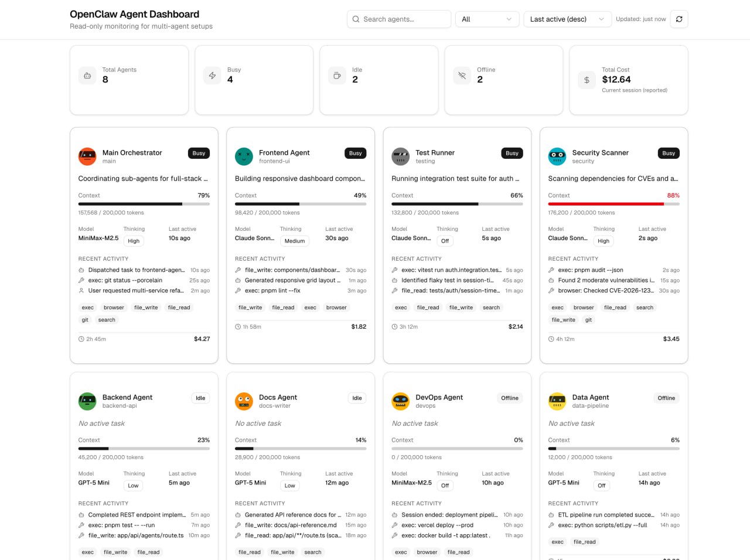This screenshot has height=560, width=750.
Task: Toggle Thinking Off on DevOps Agent
Action: click(445, 485)
